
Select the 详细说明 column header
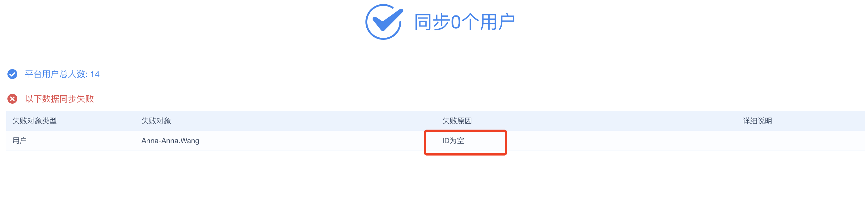point(757,121)
